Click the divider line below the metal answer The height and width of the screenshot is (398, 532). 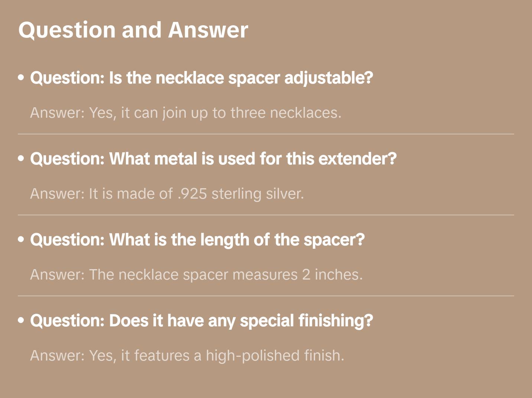point(266,215)
